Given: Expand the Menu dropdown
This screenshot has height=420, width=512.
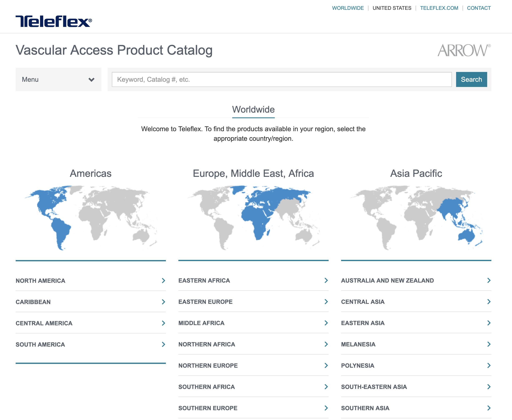Looking at the screenshot, I should (58, 80).
